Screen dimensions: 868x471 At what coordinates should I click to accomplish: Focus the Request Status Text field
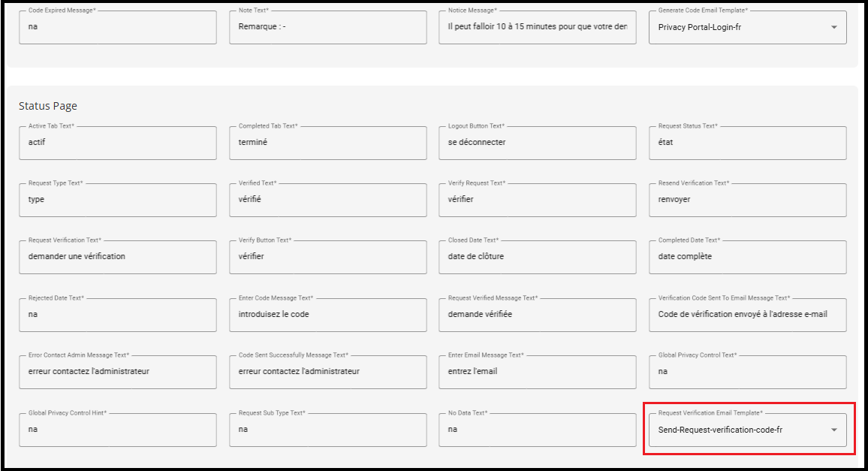[747, 143]
